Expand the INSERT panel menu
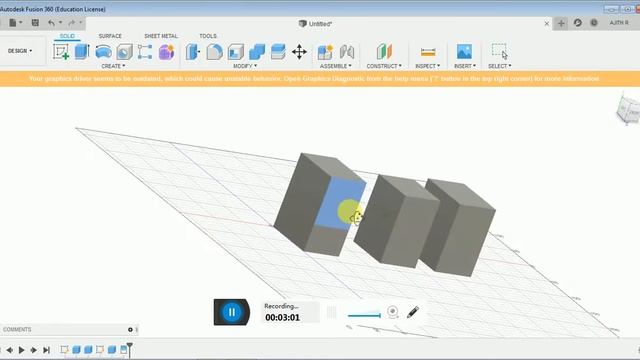Screen dimensions: 640x360 pos(465,66)
